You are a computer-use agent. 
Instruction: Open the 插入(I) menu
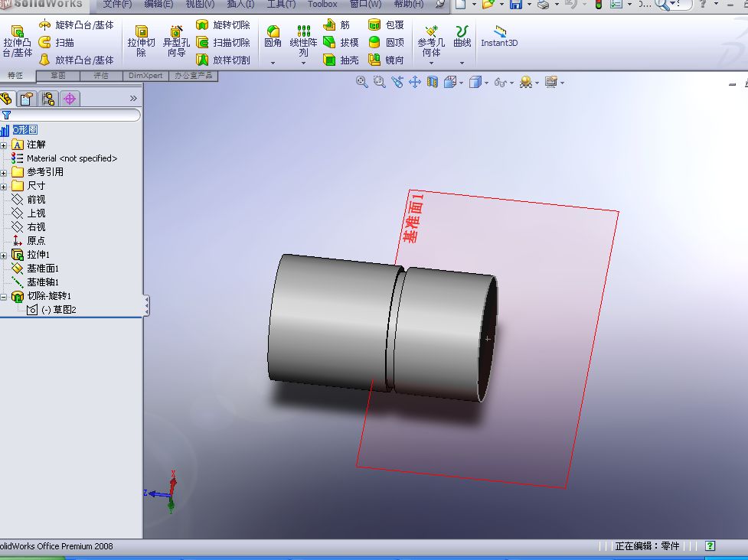tap(241, 5)
